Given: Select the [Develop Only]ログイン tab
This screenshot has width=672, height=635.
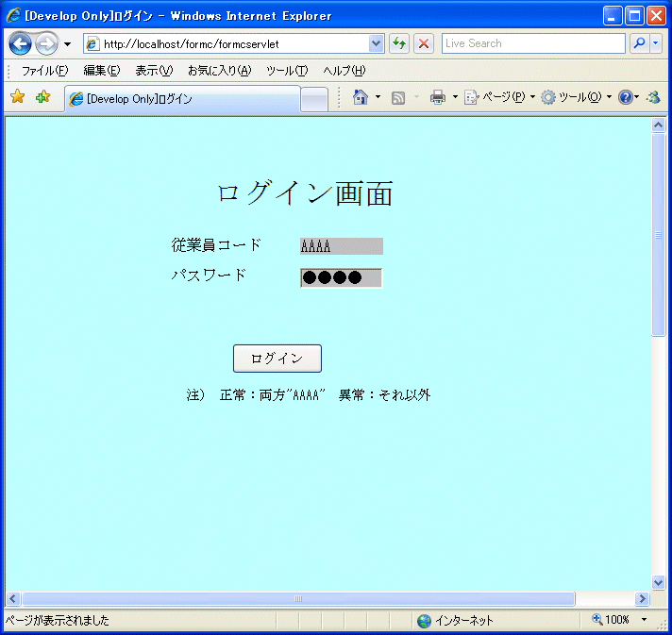Looking at the screenshot, I should pyautogui.click(x=181, y=99).
